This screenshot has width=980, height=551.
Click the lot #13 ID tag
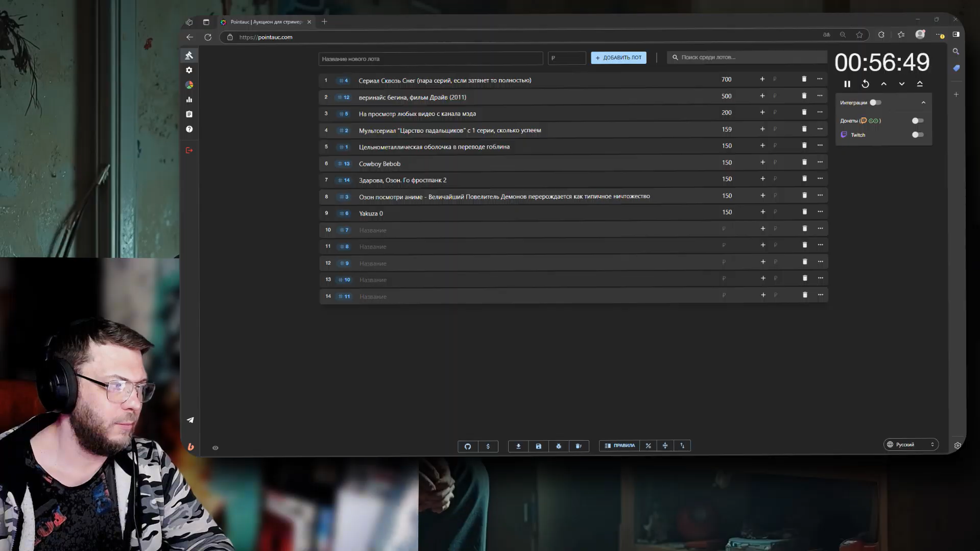tap(344, 164)
